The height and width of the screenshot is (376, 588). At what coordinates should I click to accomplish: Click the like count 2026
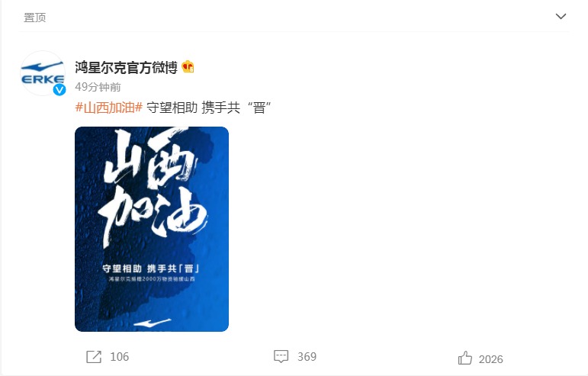coord(491,359)
